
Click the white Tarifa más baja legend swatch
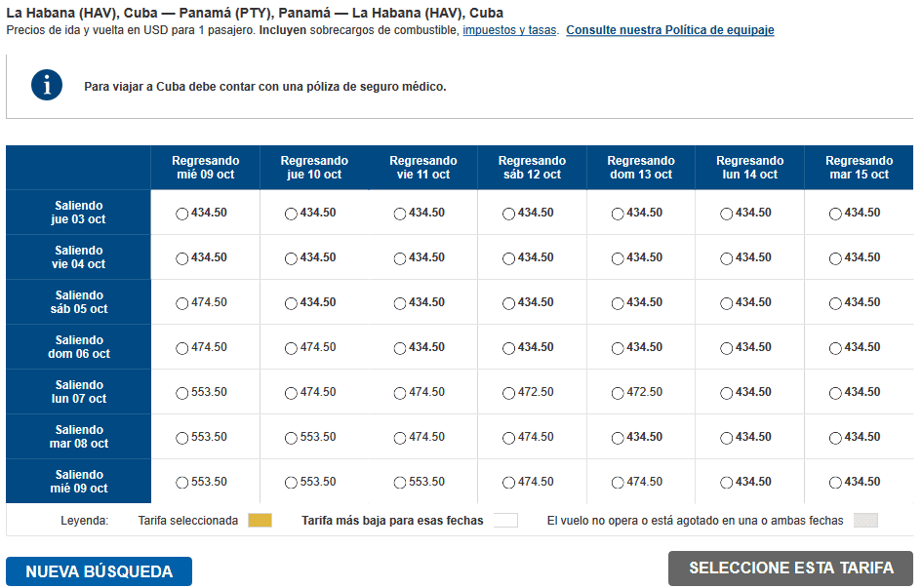pyautogui.click(x=505, y=521)
